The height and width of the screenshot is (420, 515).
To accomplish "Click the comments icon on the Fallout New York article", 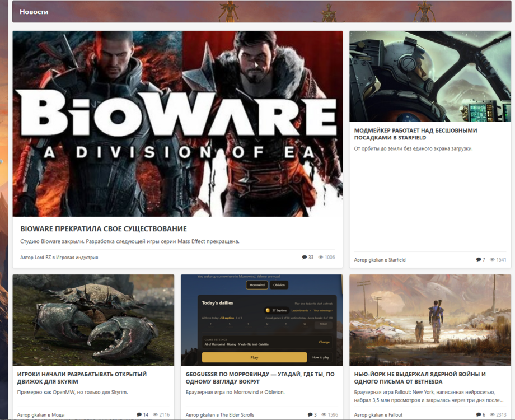I will tap(479, 415).
